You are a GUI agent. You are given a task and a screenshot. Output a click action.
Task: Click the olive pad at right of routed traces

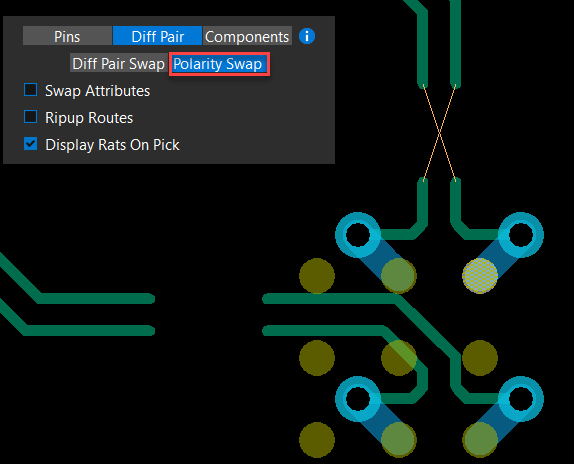click(x=480, y=358)
